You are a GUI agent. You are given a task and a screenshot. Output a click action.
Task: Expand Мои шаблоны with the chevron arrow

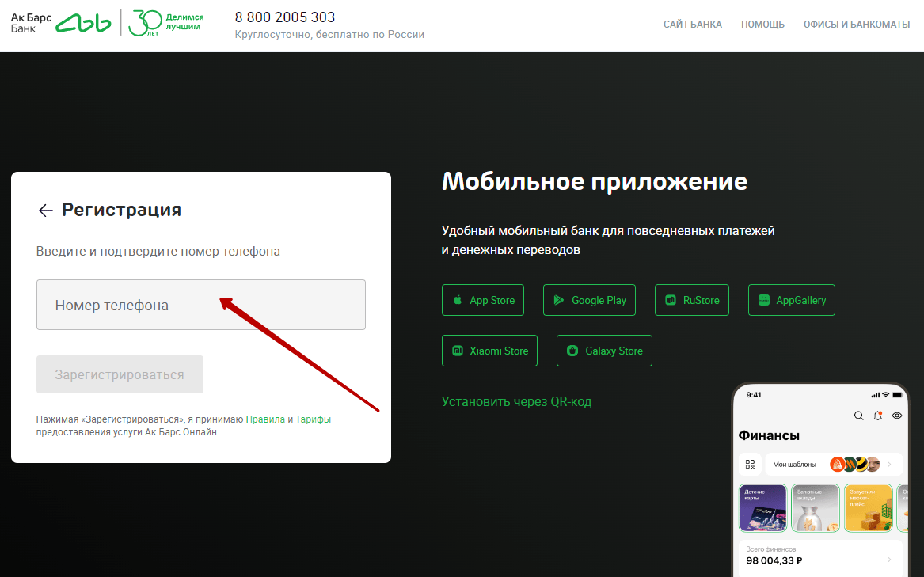pos(889,465)
